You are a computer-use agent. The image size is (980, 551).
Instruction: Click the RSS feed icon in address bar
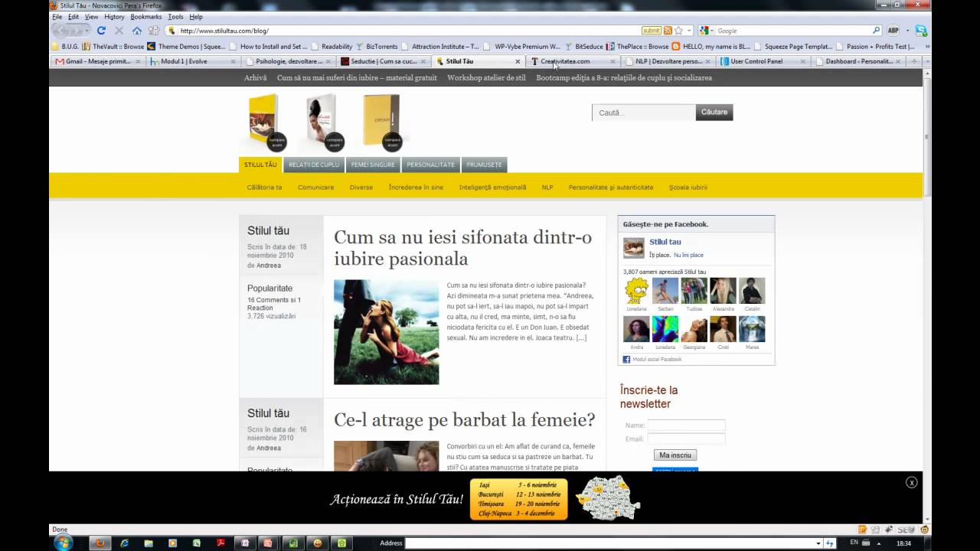coord(668,31)
